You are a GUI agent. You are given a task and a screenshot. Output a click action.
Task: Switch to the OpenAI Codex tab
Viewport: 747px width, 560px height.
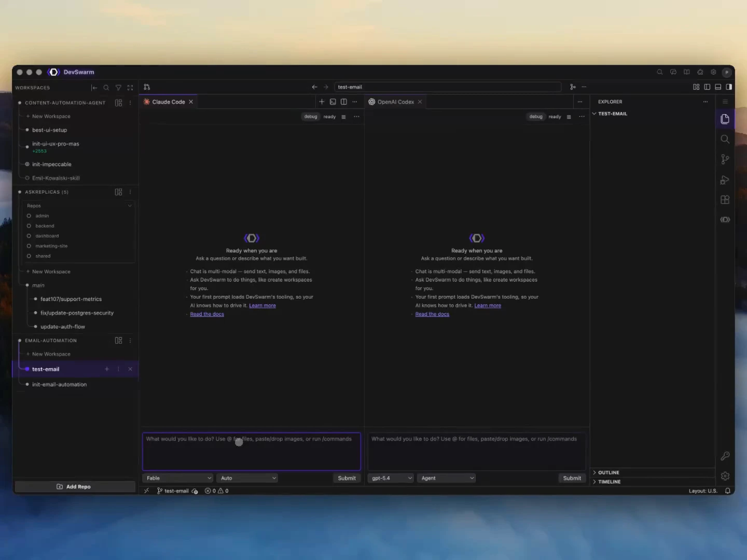pos(396,102)
